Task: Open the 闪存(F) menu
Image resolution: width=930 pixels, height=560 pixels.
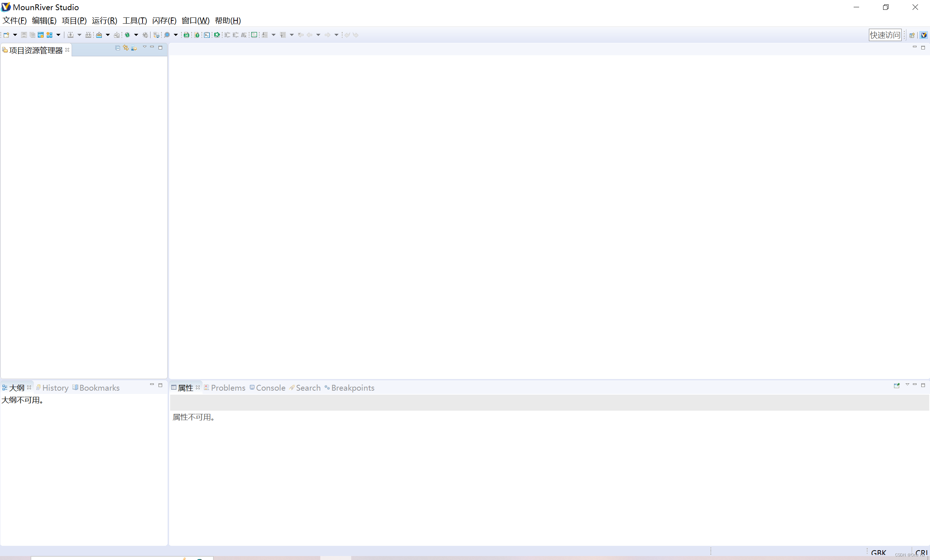Action: coord(164,20)
